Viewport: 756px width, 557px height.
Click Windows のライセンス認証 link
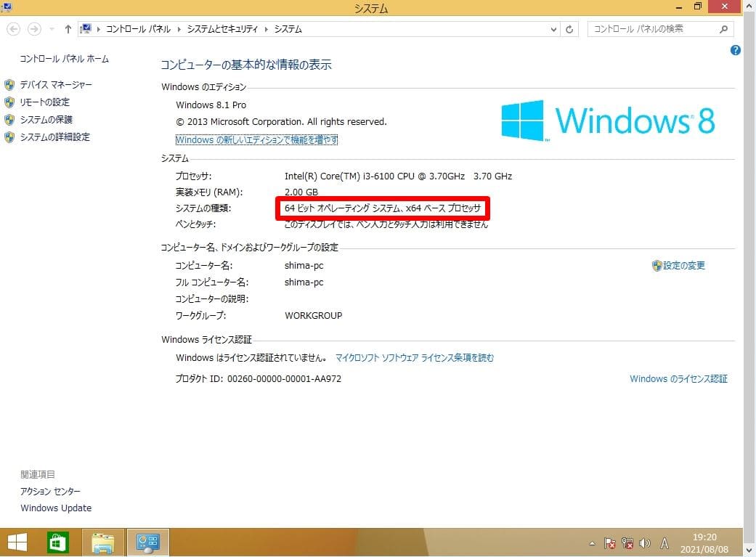(678, 379)
